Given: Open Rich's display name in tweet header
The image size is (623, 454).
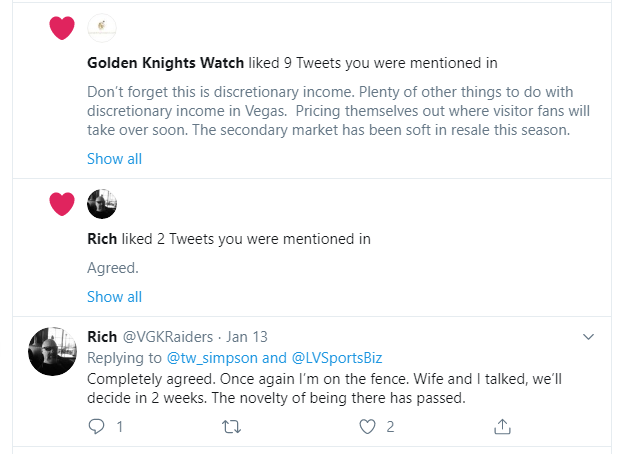Looking at the screenshot, I should [102, 337].
